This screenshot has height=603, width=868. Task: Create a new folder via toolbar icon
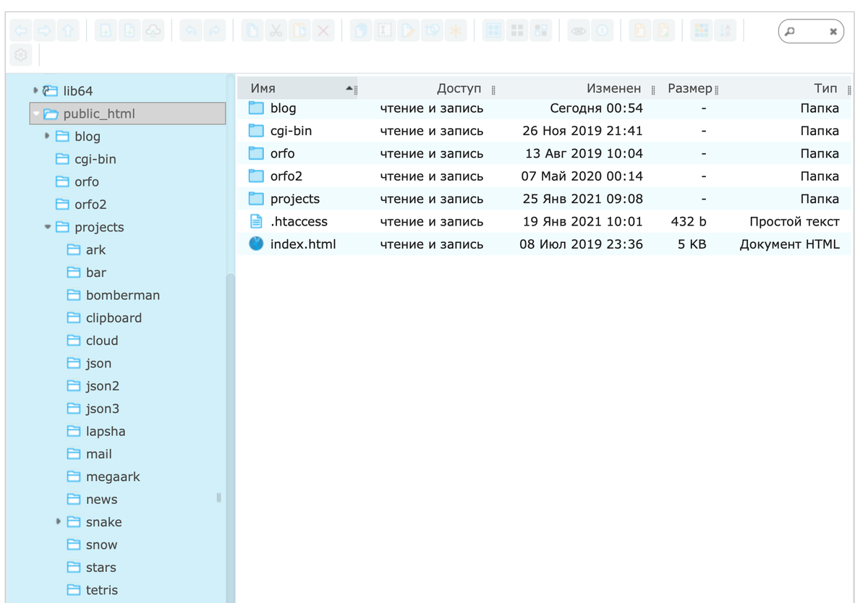pyautogui.click(x=106, y=31)
